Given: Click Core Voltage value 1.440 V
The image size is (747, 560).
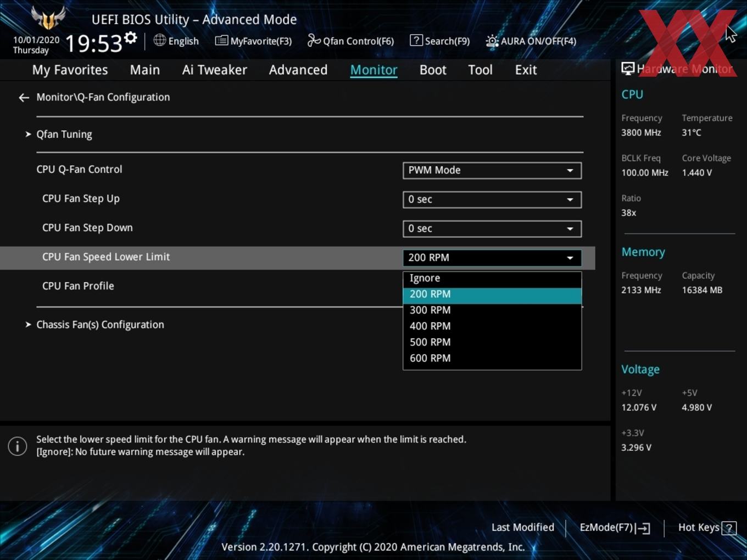Looking at the screenshot, I should [697, 172].
